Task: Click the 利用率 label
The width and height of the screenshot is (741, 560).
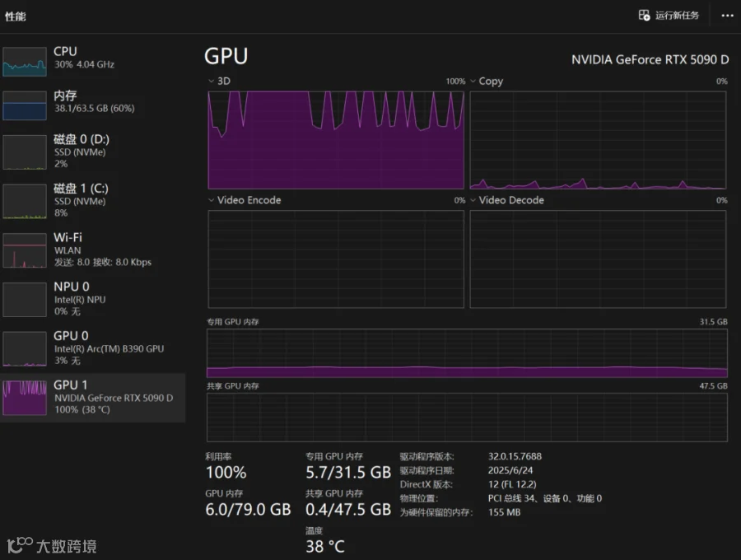Action: click(218, 456)
